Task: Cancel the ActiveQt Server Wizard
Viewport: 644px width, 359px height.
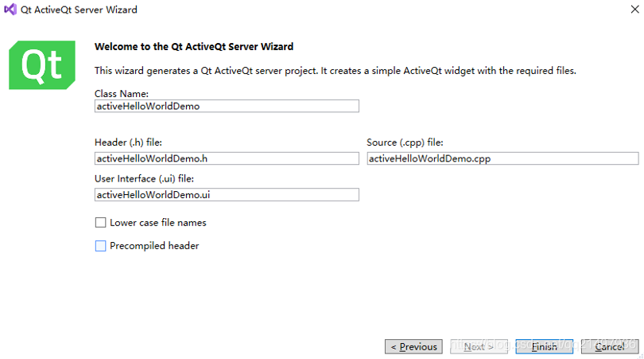Action: [x=609, y=347]
